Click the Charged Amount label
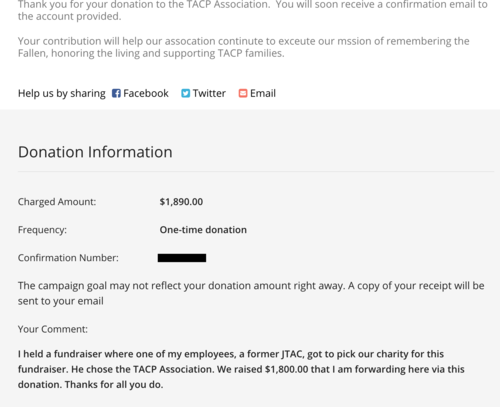 [57, 202]
